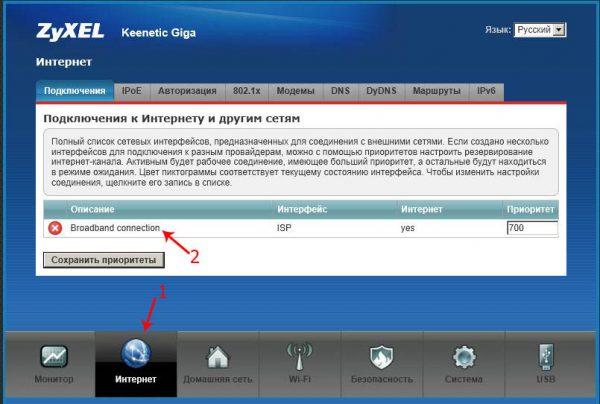The height and width of the screenshot is (404, 600).
Task: Click the Приоритет column header
Action: 530,209
